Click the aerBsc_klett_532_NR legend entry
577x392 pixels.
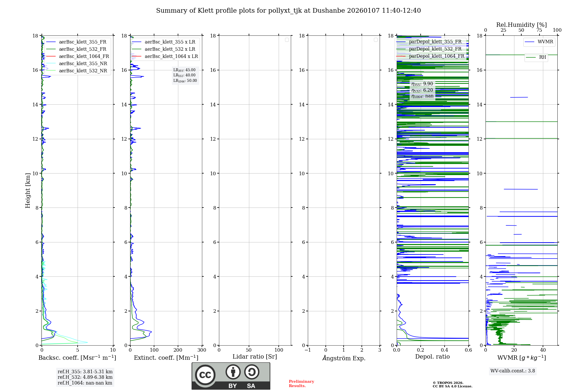pos(83,71)
